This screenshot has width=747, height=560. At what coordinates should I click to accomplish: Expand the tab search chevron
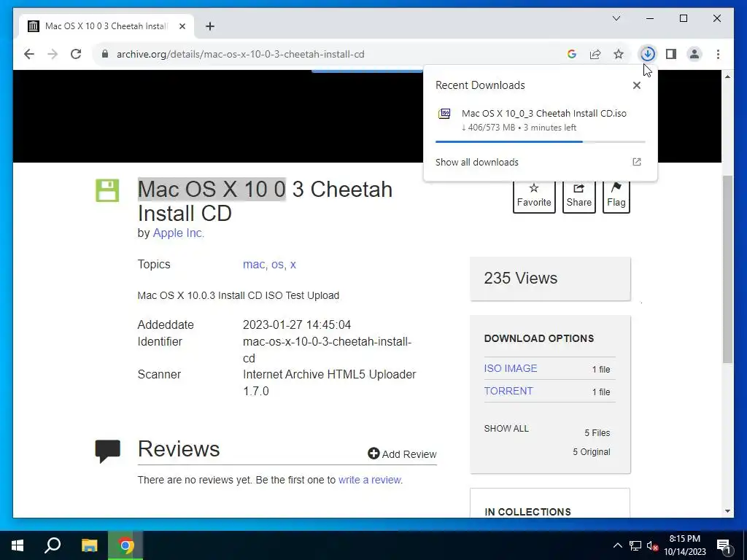[x=616, y=18]
